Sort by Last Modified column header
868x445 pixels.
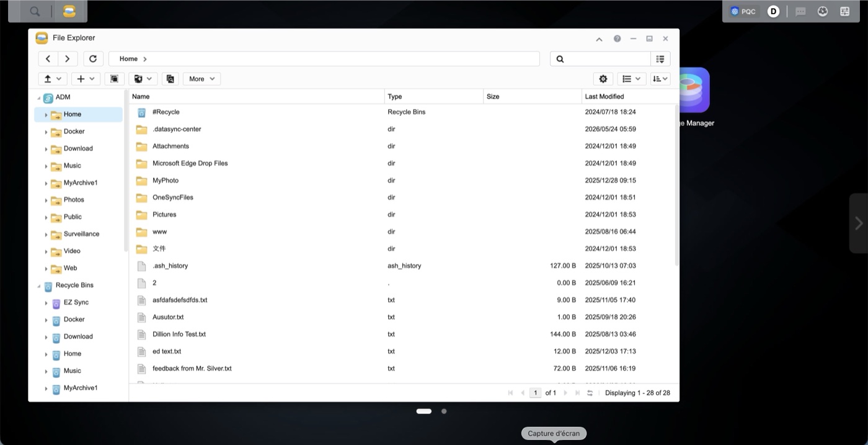point(628,96)
